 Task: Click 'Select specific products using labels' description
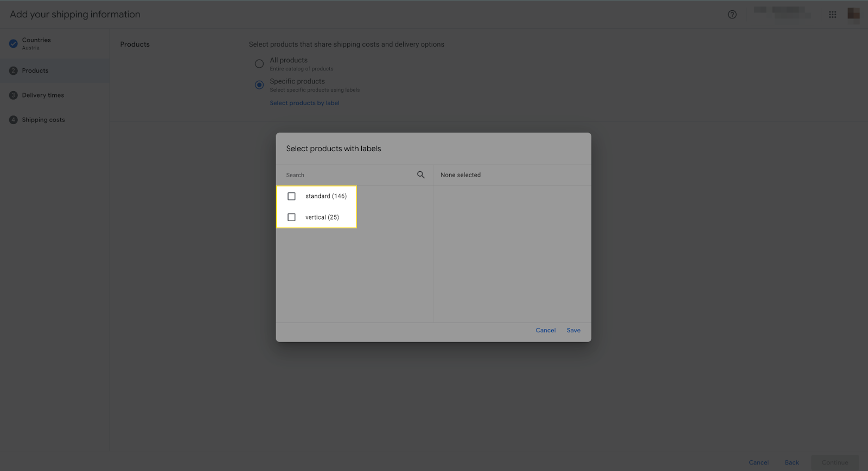point(315,90)
